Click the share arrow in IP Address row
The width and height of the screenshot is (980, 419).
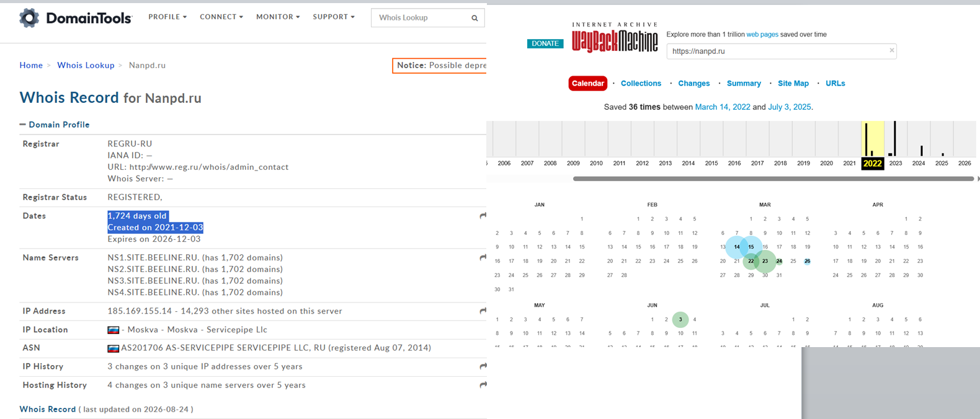click(483, 311)
